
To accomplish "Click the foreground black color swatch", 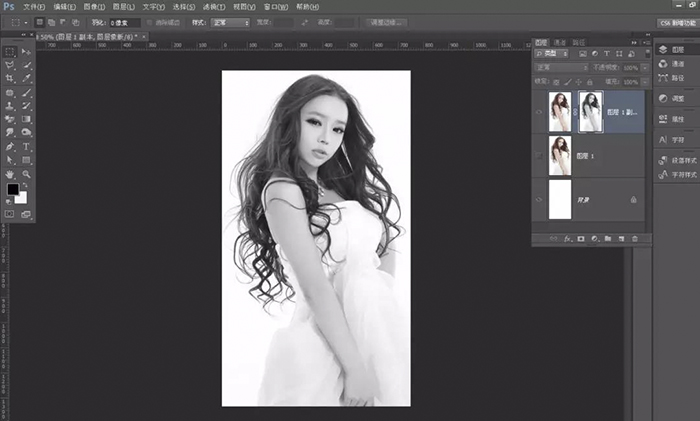I will (13, 189).
